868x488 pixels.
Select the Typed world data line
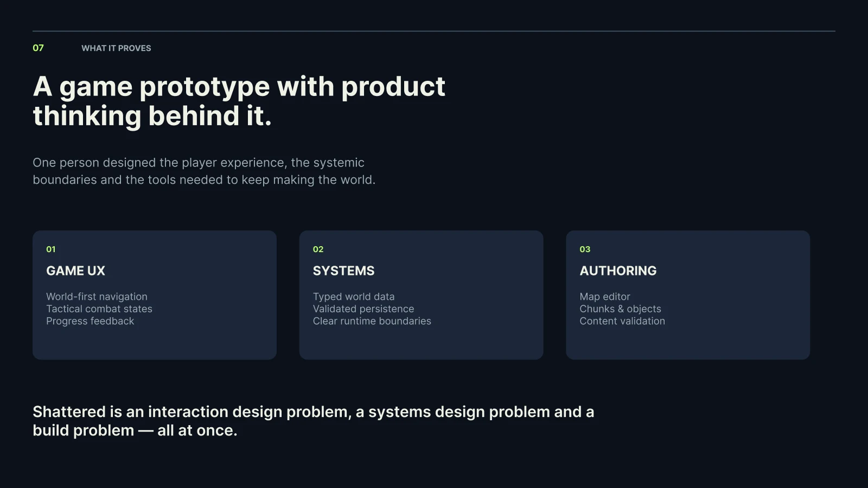(354, 297)
